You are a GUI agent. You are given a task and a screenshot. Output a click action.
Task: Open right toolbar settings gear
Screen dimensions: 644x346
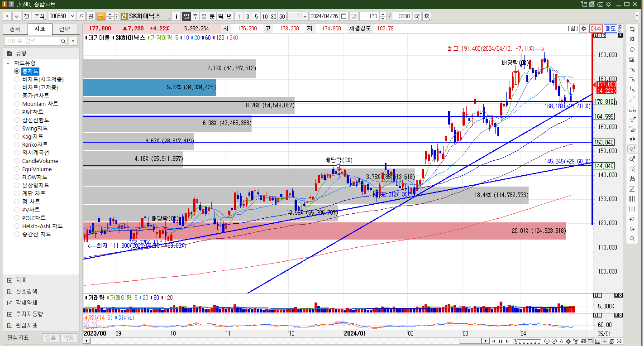click(x=632, y=39)
